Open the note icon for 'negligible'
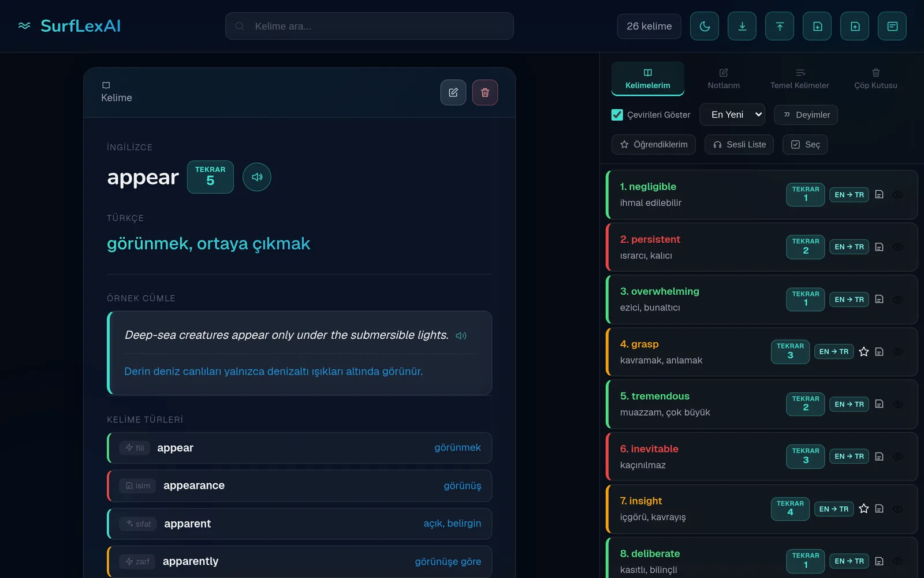The image size is (924, 578). [x=879, y=195]
